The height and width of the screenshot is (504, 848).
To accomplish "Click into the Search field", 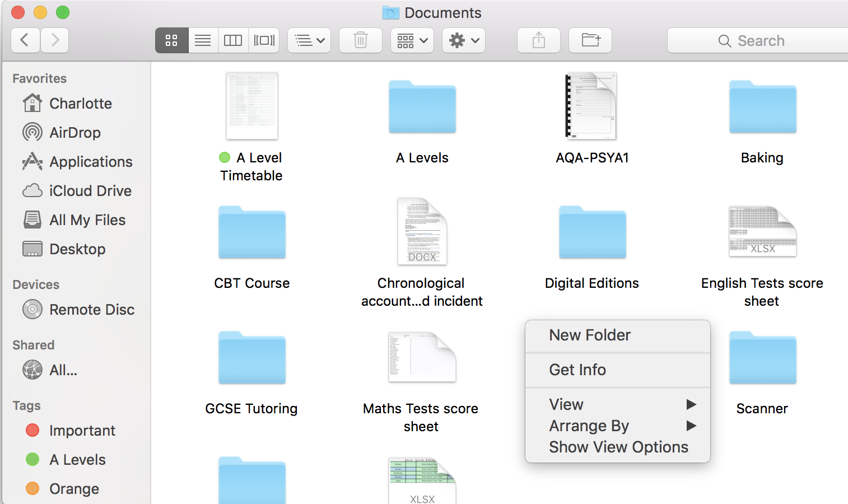I will pos(758,40).
